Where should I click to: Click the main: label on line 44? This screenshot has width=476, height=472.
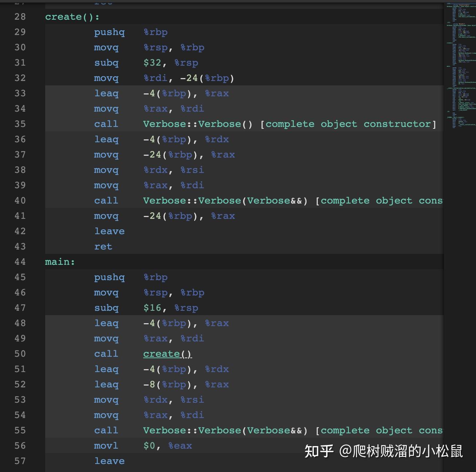[60, 262]
